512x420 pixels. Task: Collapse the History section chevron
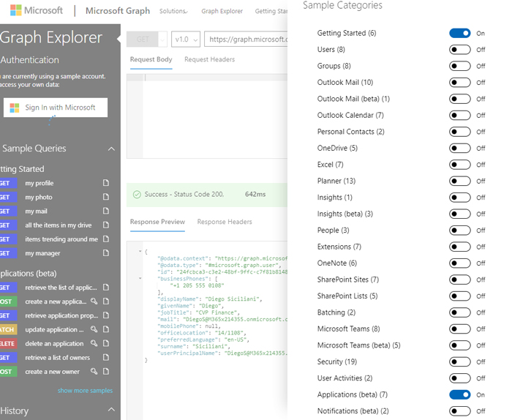tap(111, 410)
